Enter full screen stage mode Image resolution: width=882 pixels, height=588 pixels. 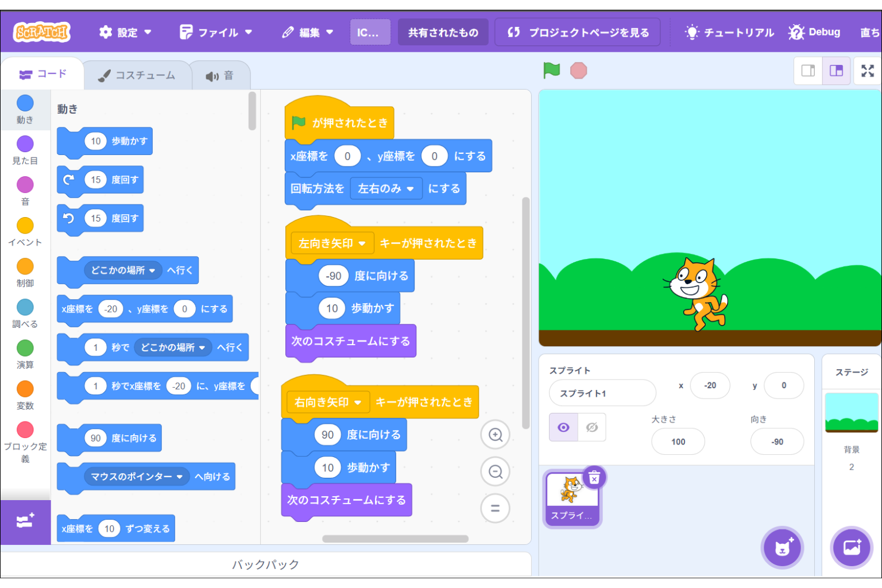867,71
